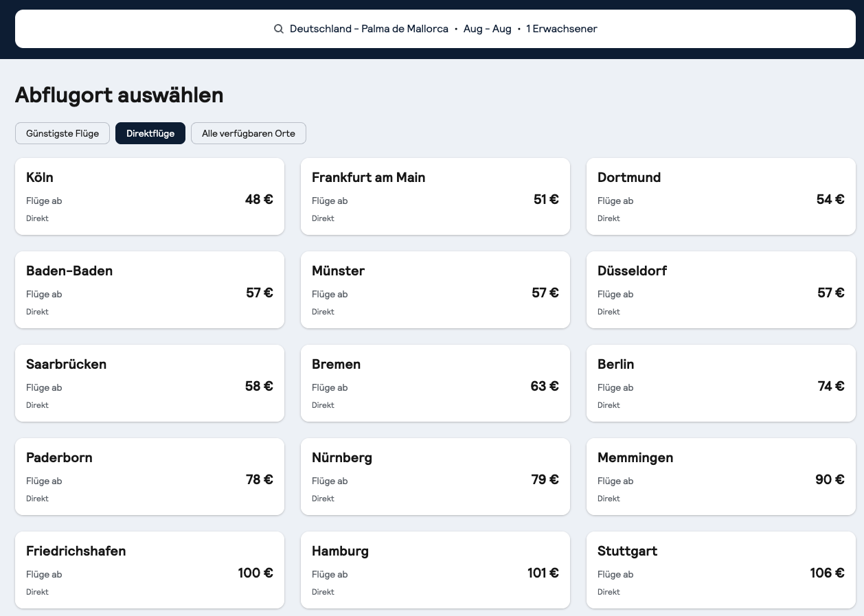Viewport: 864px width, 616px height.
Task: Choose Hamburg flights from 101 €
Action: pos(435,570)
